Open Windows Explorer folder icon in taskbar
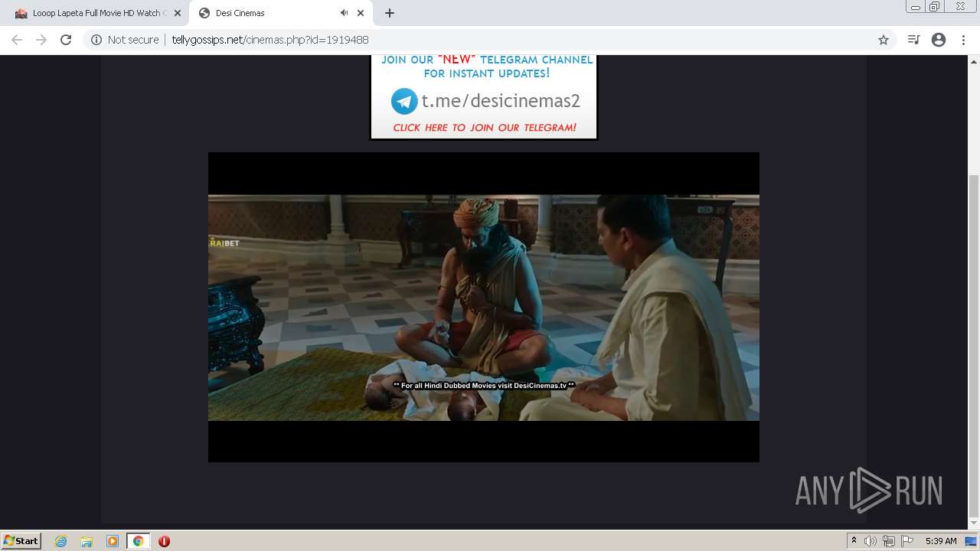 point(87,541)
